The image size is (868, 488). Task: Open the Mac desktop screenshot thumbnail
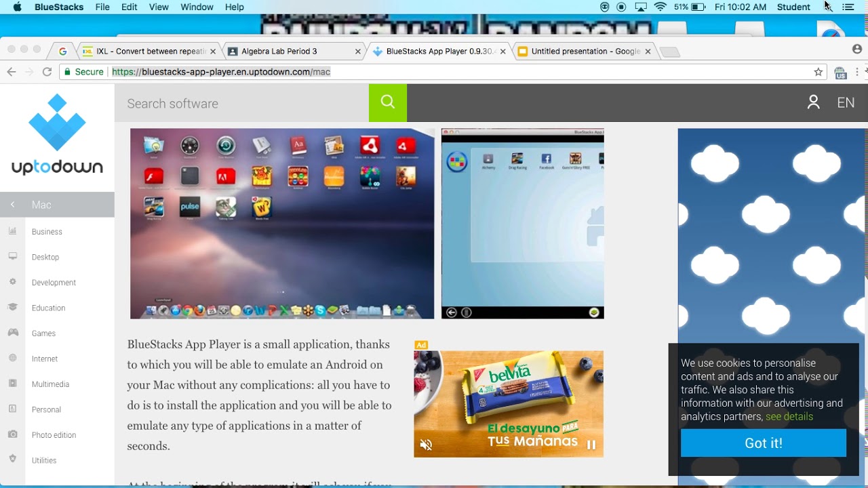282,224
